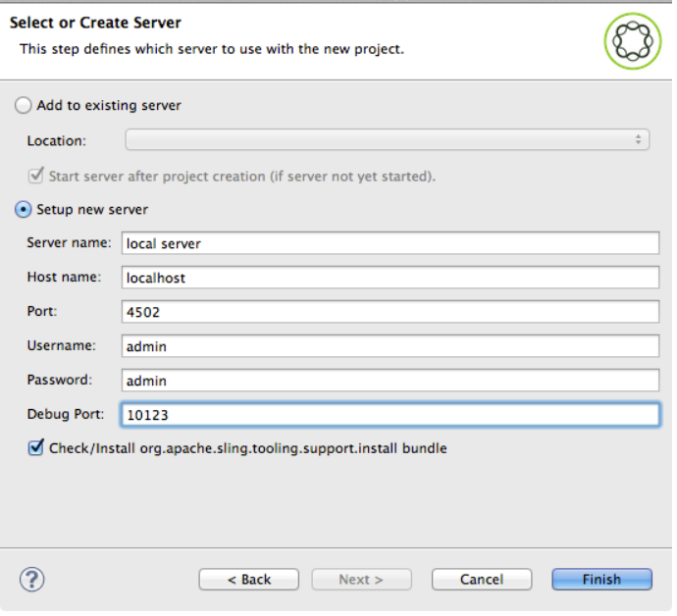Click the Debug Port field showing 10123
Viewport: 677px width, 616px height.
click(391, 415)
